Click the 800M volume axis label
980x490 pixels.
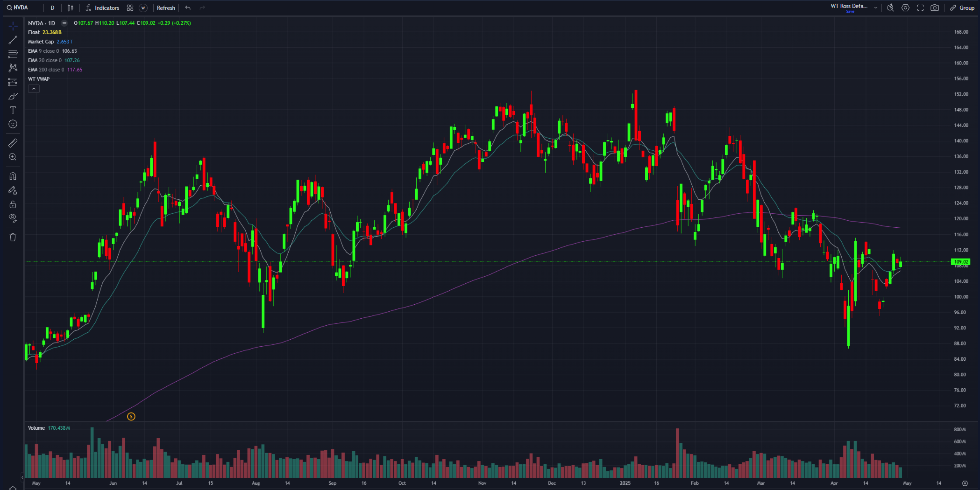pyautogui.click(x=960, y=429)
